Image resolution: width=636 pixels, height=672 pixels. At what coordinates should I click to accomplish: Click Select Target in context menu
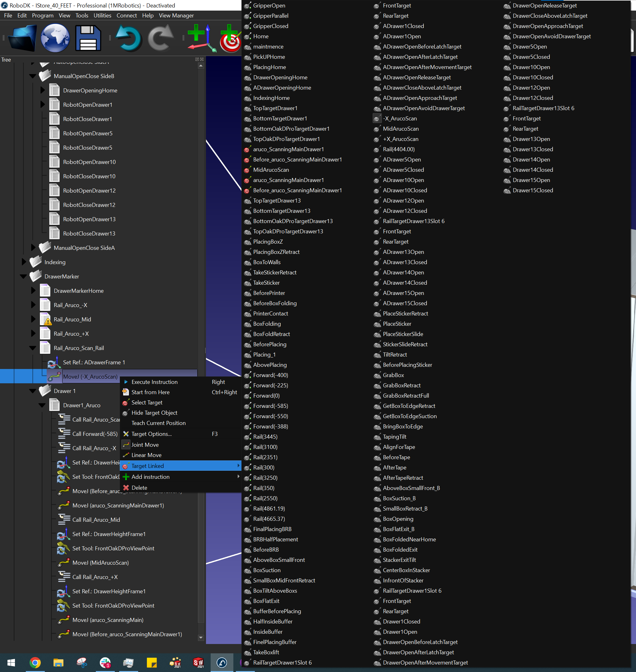click(x=147, y=403)
